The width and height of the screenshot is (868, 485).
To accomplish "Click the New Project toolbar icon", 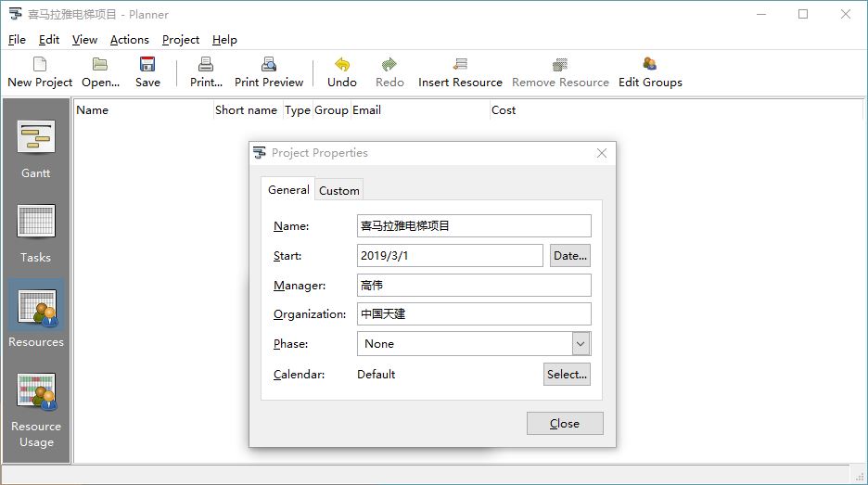I will point(40,65).
